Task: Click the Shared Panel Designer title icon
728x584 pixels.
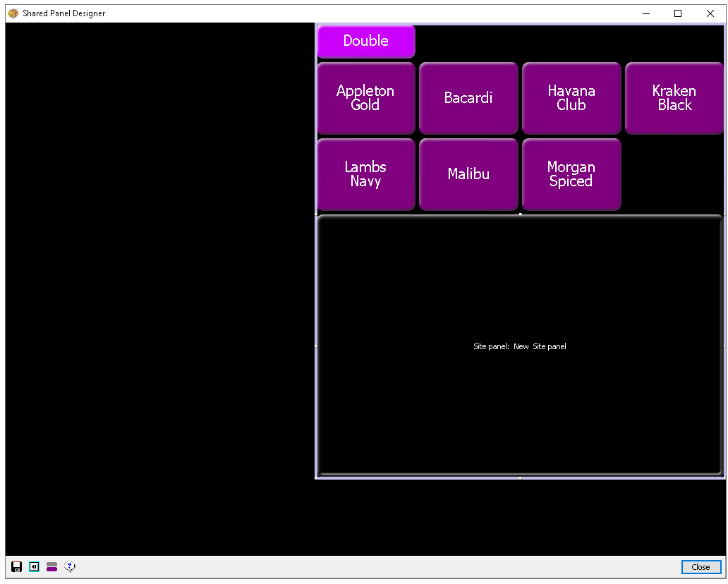Action: (13, 13)
